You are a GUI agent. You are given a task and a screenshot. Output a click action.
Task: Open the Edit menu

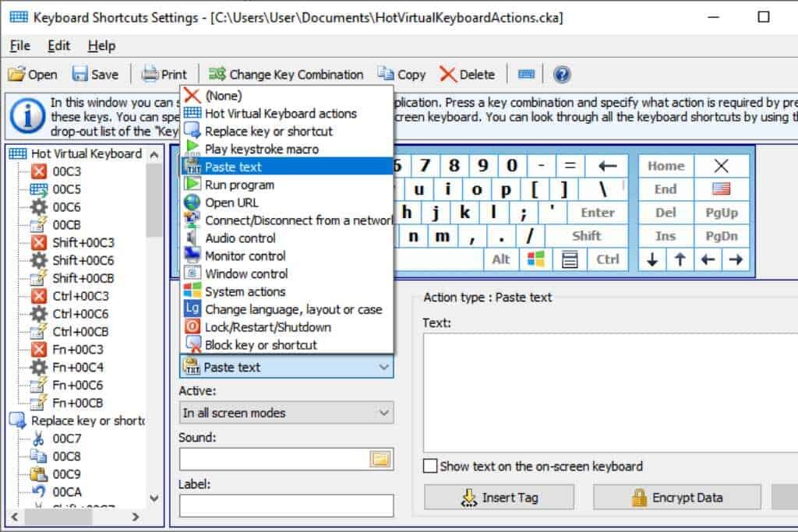tap(58, 46)
